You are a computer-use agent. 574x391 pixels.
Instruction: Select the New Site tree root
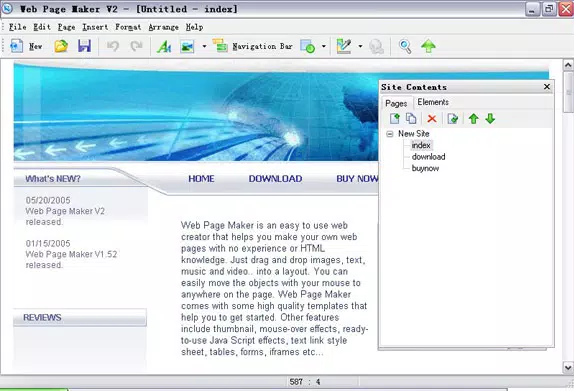(414, 134)
